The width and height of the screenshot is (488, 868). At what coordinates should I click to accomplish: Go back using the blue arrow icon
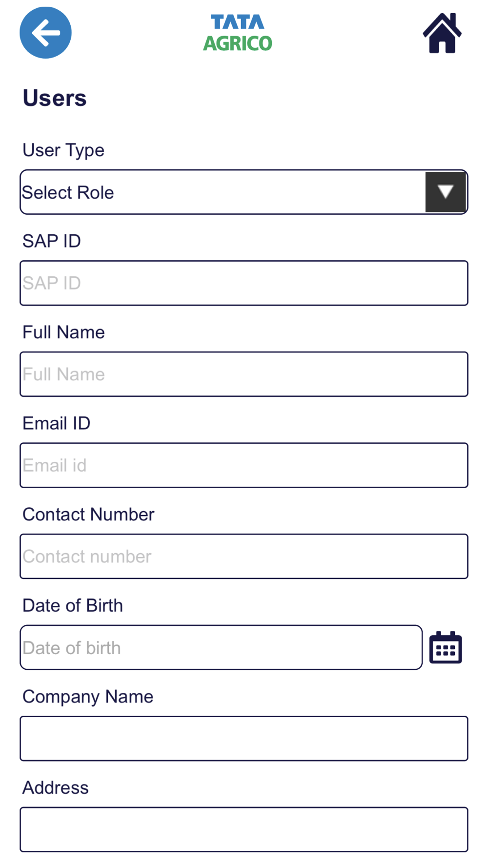click(x=45, y=33)
